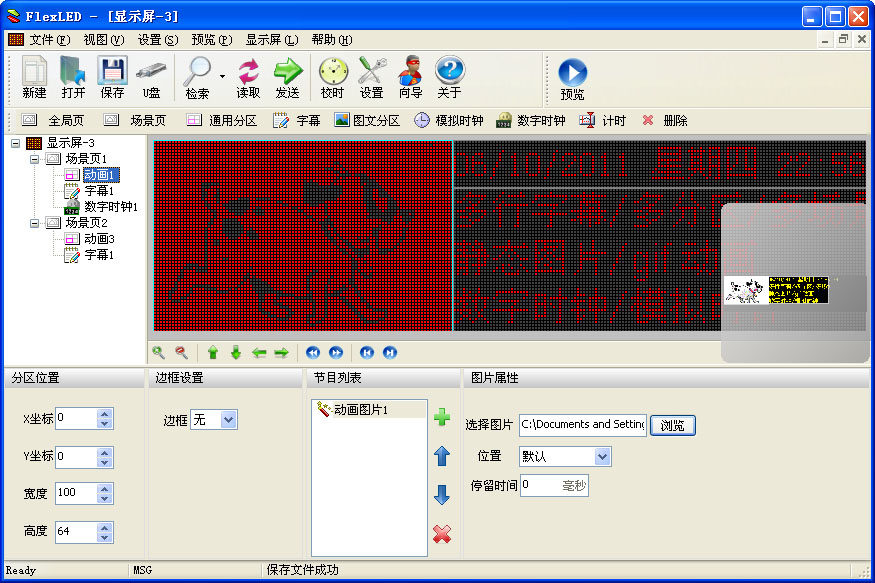This screenshot has height=583, width=875.
Task: Open the 文件 menu
Action: point(47,38)
